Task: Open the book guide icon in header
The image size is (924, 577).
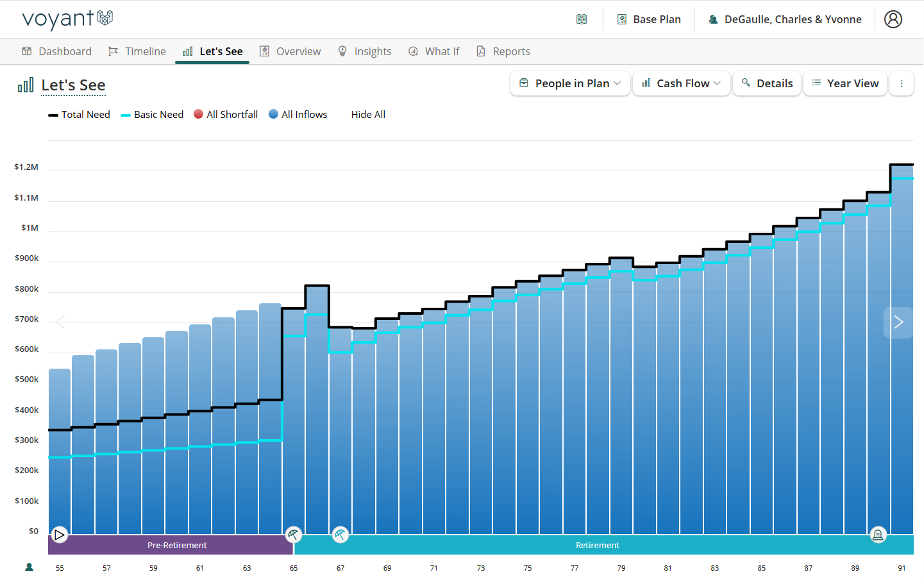Action: click(x=582, y=19)
